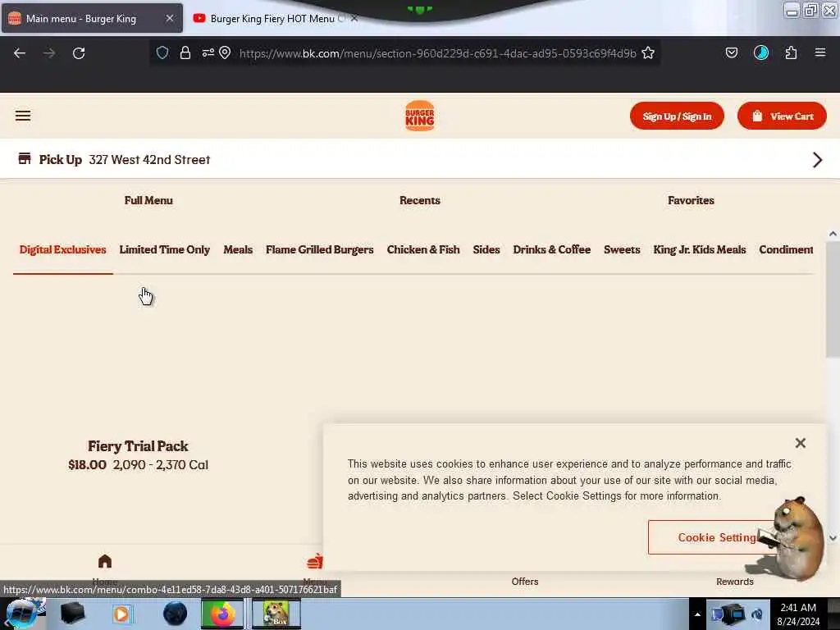Open the Recents tab
The image size is (840, 630).
click(x=419, y=200)
